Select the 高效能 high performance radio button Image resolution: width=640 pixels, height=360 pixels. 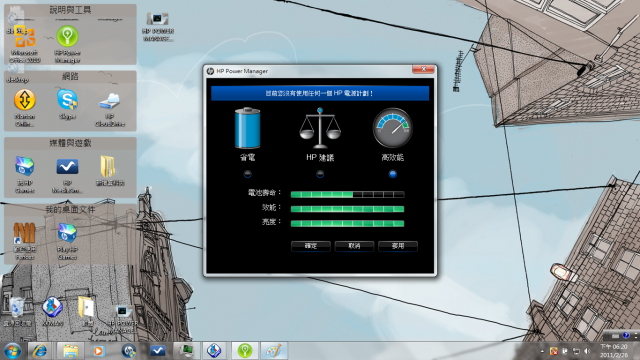point(392,174)
